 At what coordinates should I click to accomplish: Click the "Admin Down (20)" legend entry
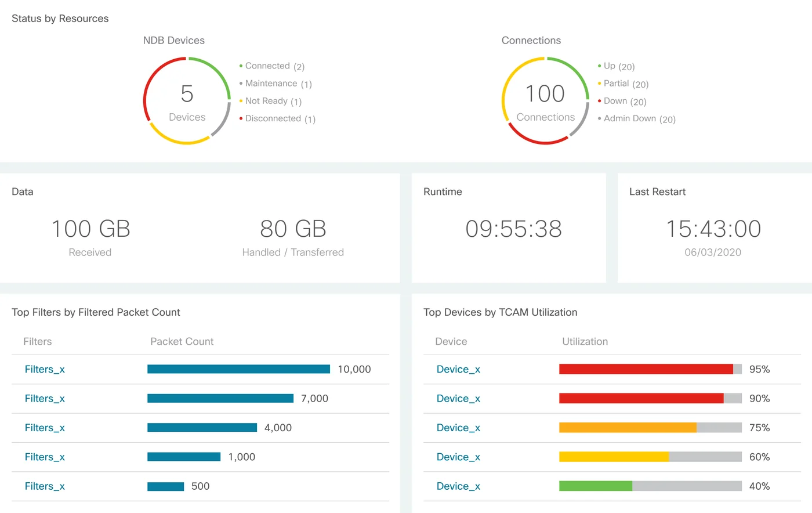coord(637,118)
